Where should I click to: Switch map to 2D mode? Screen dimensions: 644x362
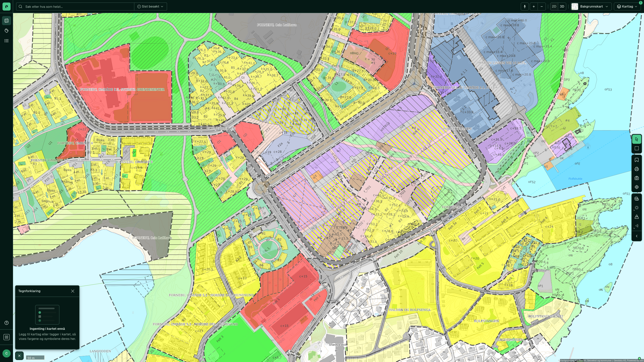pos(554,7)
